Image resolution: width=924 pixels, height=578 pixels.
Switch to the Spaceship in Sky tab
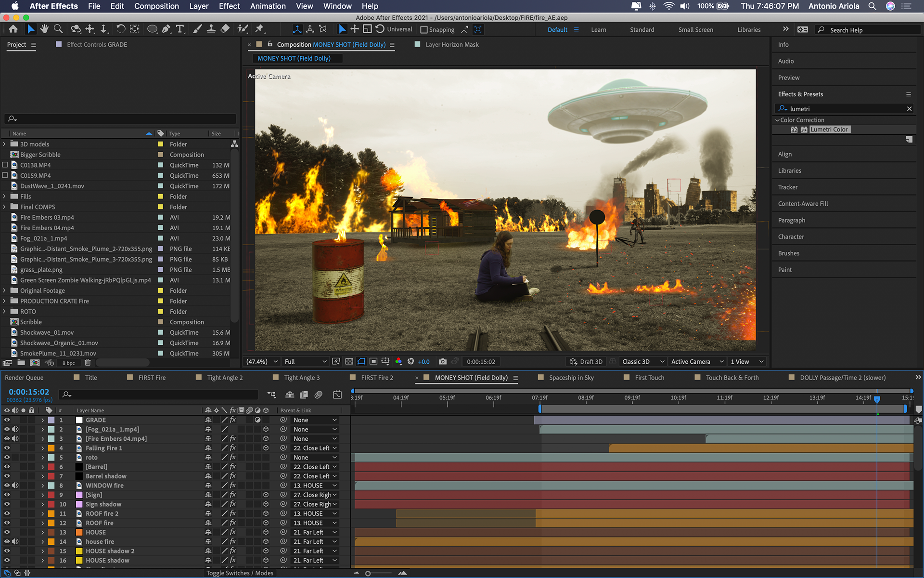pyautogui.click(x=571, y=378)
